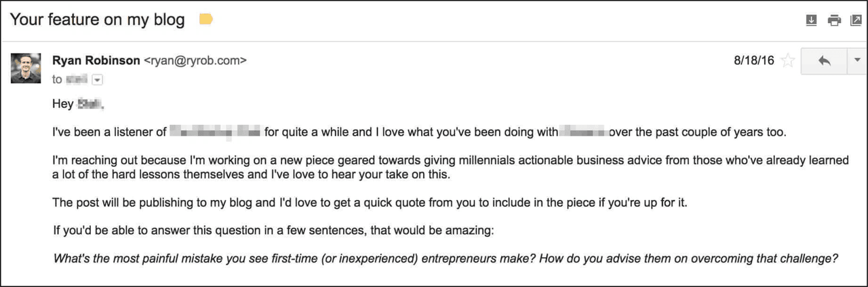Click the blurred podcast name in the first paragraph

click(215, 132)
